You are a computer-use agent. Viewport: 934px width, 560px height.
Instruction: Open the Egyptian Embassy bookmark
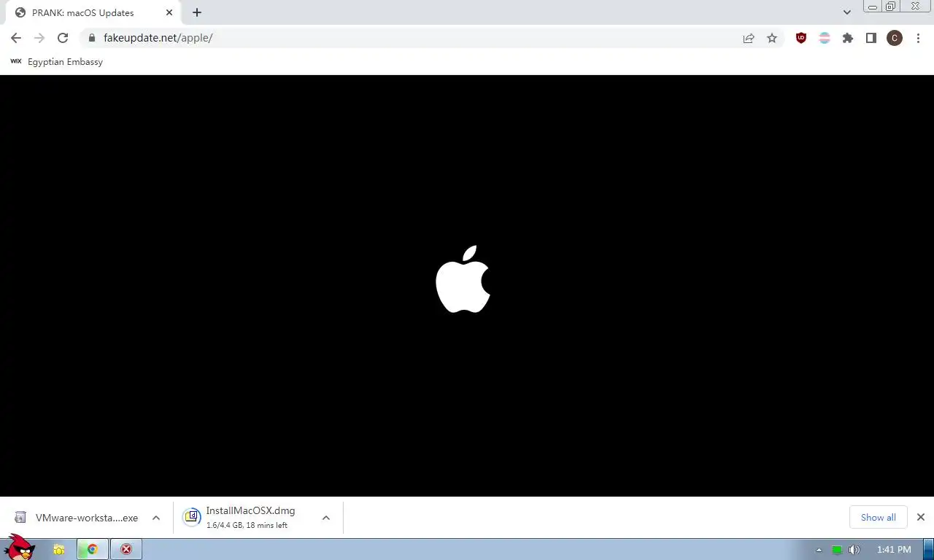coord(57,62)
